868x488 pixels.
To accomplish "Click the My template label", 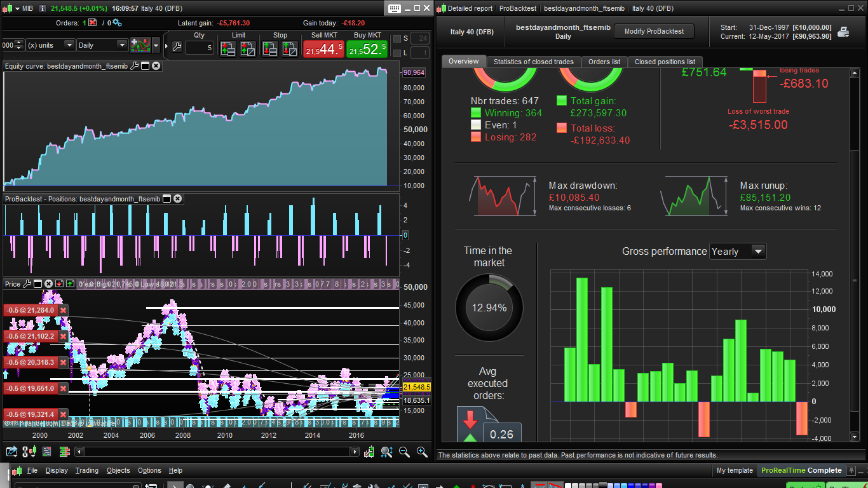I will tap(735, 470).
